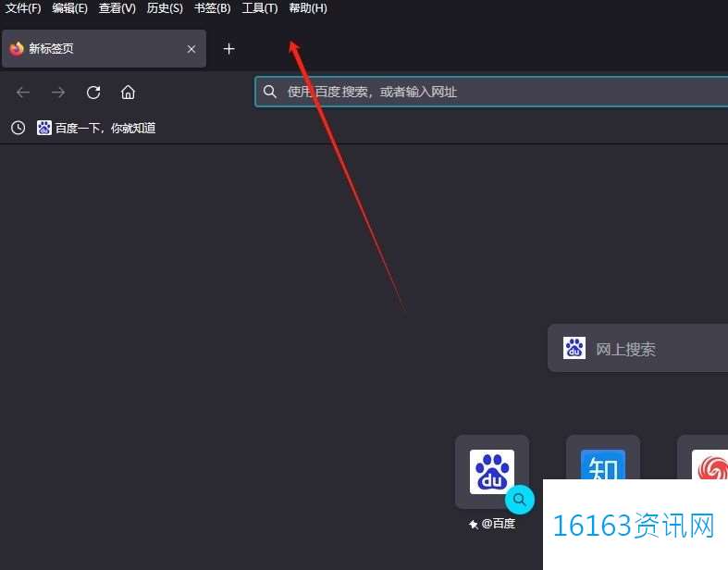Viewport: 728px width, 570px height.
Task: Open the home page
Action: pyautogui.click(x=129, y=93)
